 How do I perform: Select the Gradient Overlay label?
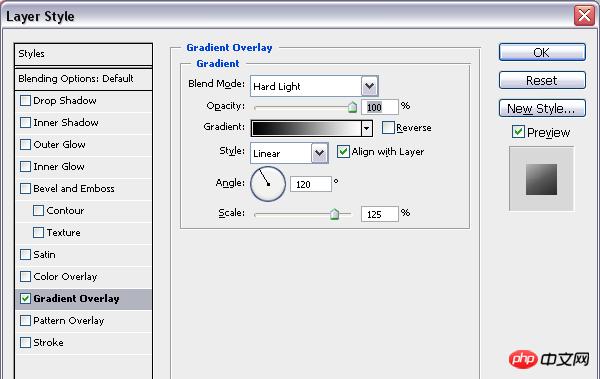[x=76, y=299]
